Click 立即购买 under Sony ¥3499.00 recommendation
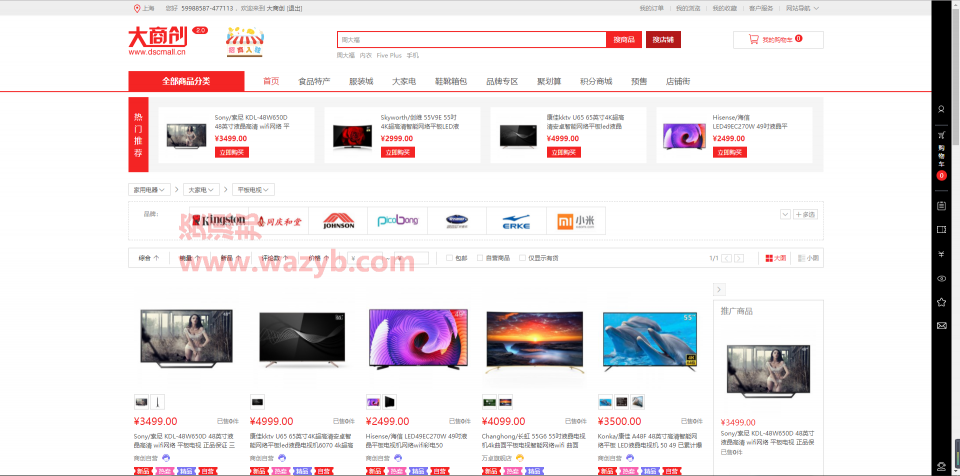This screenshot has height=476, width=960. click(231, 152)
